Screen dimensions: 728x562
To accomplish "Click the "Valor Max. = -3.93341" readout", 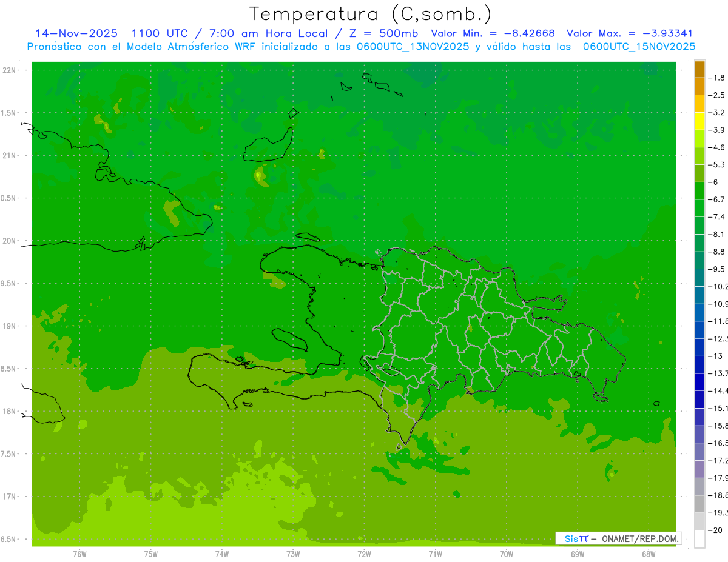I will coord(630,33).
